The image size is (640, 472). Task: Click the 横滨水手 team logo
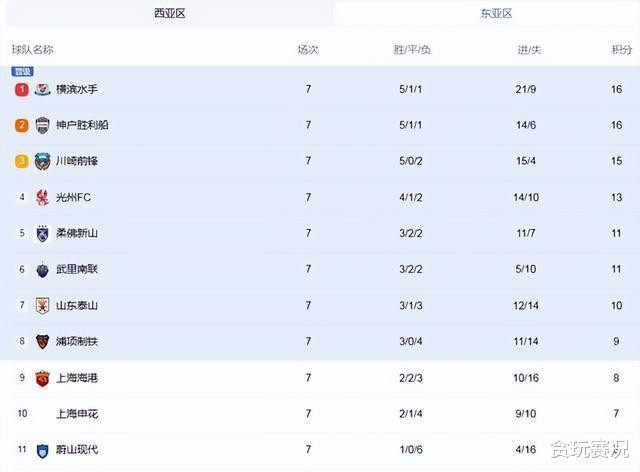click(42, 89)
